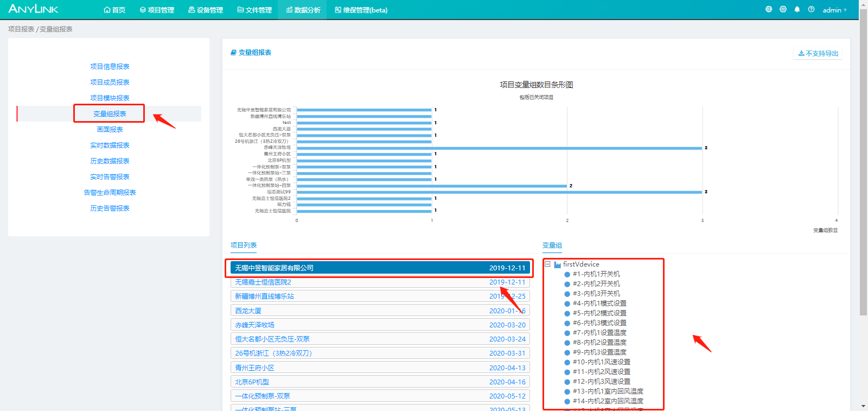This screenshot has height=411, width=868.
Task: Select project 26号机浙江（3热2冷双刀）
Action: pyautogui.click(x=380, y=353)
